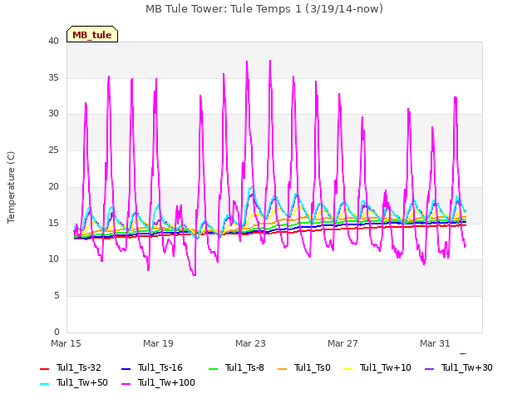The image size is (532, 399).
Task: Click the 35 y-axis tick label
Action: point(53,77)
